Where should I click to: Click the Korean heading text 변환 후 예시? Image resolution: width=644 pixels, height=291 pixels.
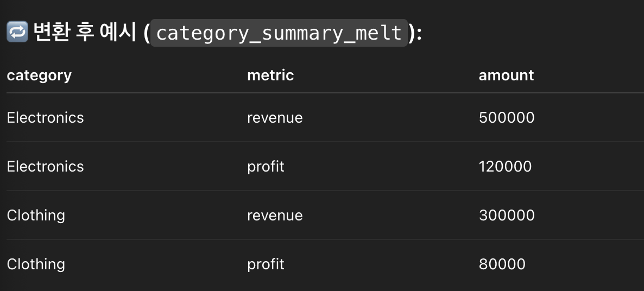tap(85, 33)
